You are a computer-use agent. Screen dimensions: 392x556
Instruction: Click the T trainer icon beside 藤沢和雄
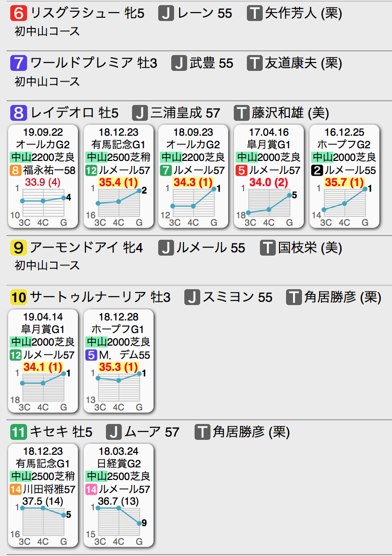tap(242, 113)
